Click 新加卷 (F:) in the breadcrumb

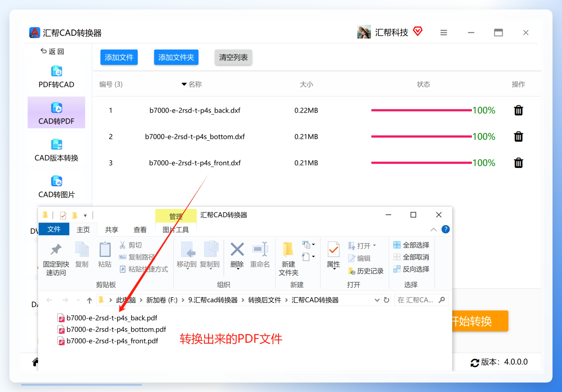click(x=162, y=300)
